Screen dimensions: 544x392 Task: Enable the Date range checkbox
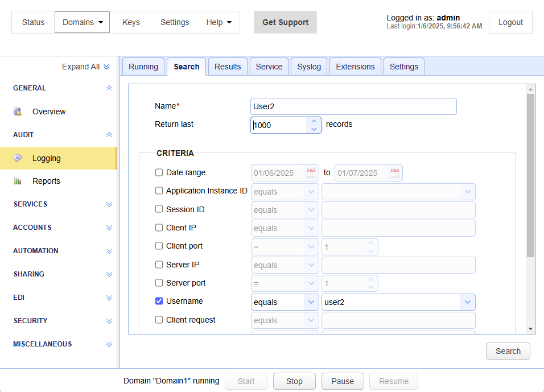(x=159, y=172)
